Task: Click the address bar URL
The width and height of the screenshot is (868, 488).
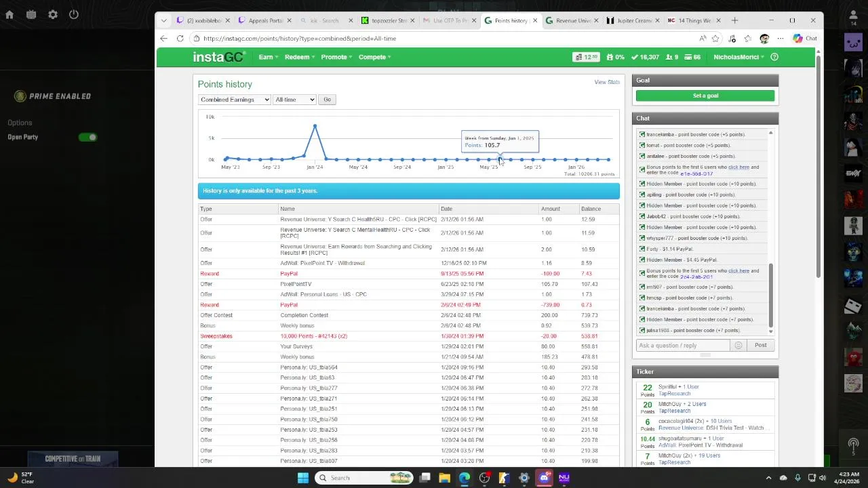Action: 300,39
